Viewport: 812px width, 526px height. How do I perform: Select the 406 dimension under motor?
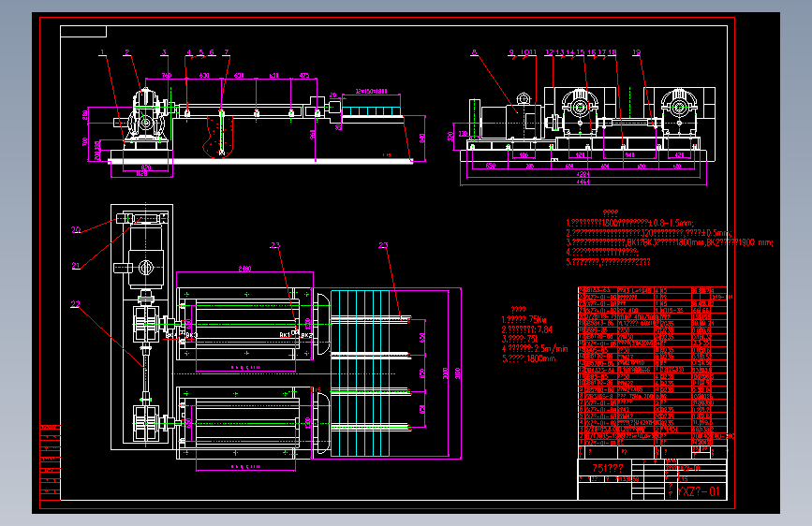click(x=524, y=154)
